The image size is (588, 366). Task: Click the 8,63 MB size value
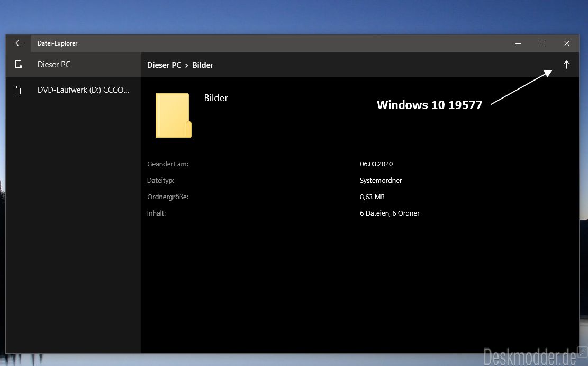point(373,197)
